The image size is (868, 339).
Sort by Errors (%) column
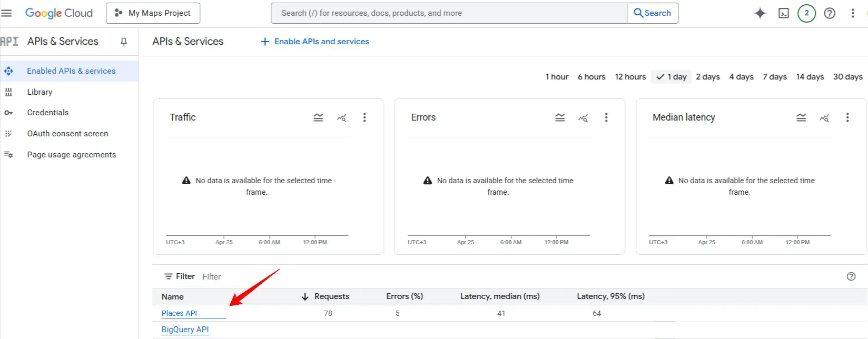point(405,296)
